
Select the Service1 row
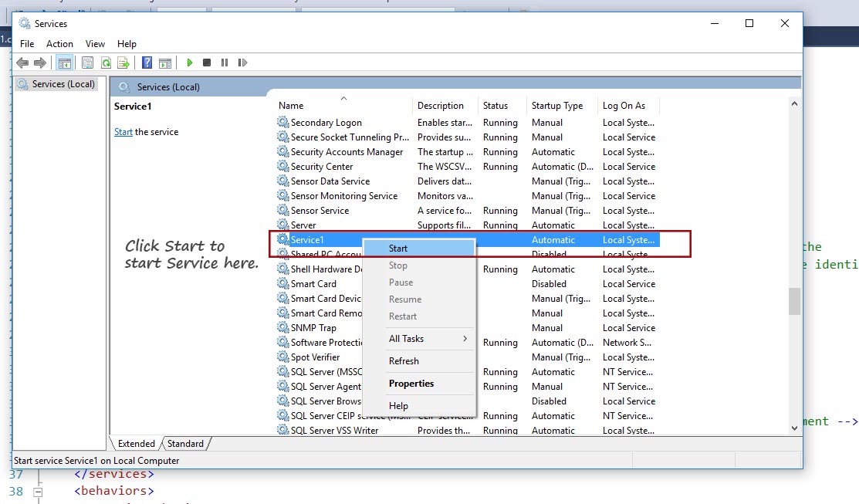click(x=467, y=239)
